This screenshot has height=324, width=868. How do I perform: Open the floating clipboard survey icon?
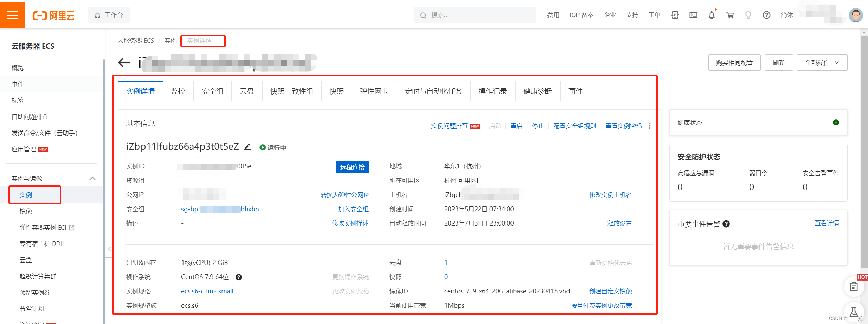coord(854,287)
